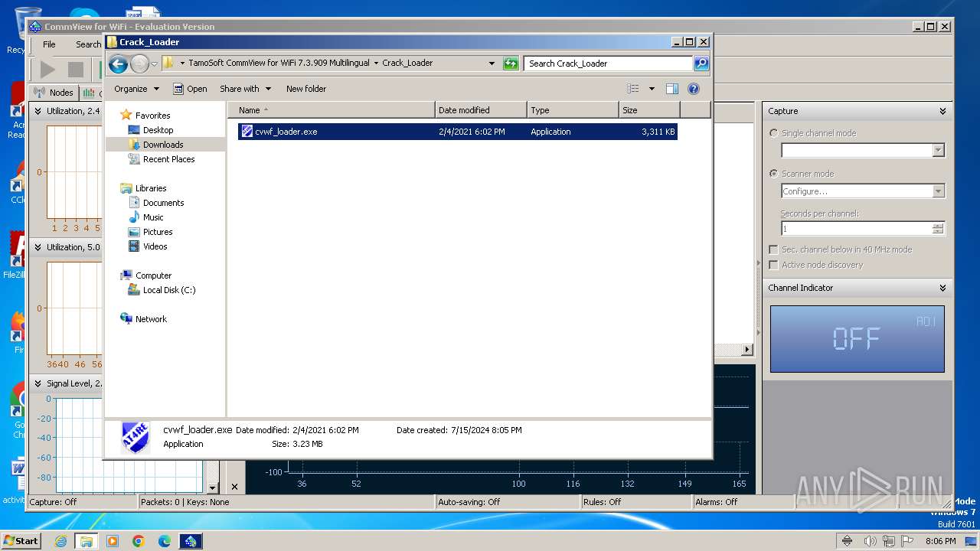980x551 pixels.
Task: Click the volume tray icon
Action: click(871, 541)
